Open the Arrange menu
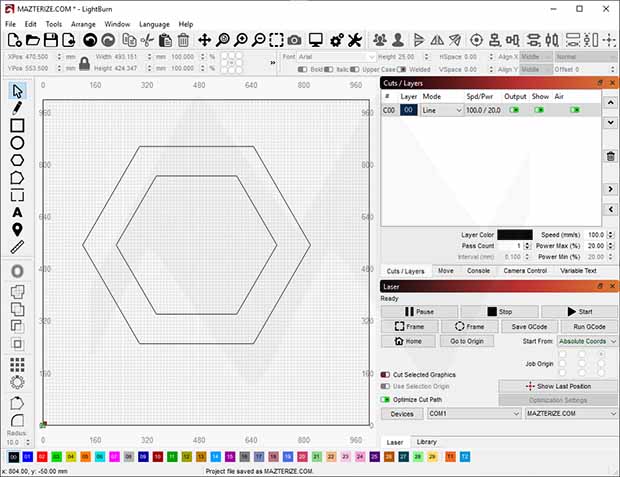This screenshot has height=477, width=620. pyautogui.click(x=83, y=24)
